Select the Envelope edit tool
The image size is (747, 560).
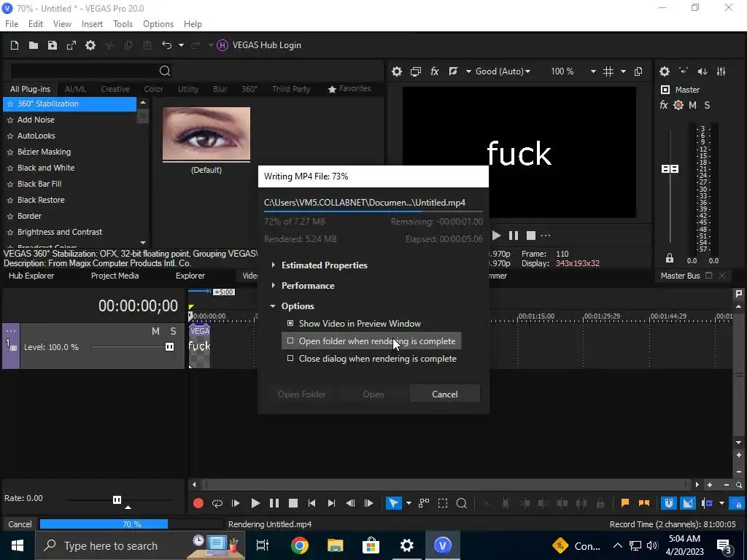click(424, 503)
